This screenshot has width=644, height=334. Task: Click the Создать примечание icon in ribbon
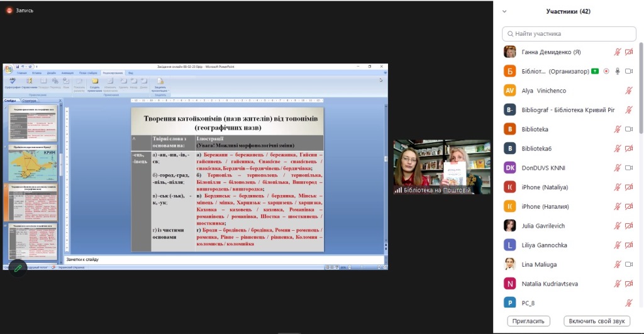94,82
